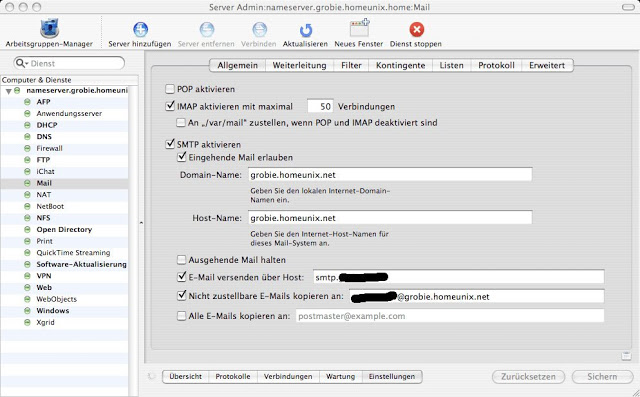The width and height of the screenshot is (640, 397).
Task: Toggle Nicht zustellbare E-Mails kopieren checkbox
Action: click(182, 296)
